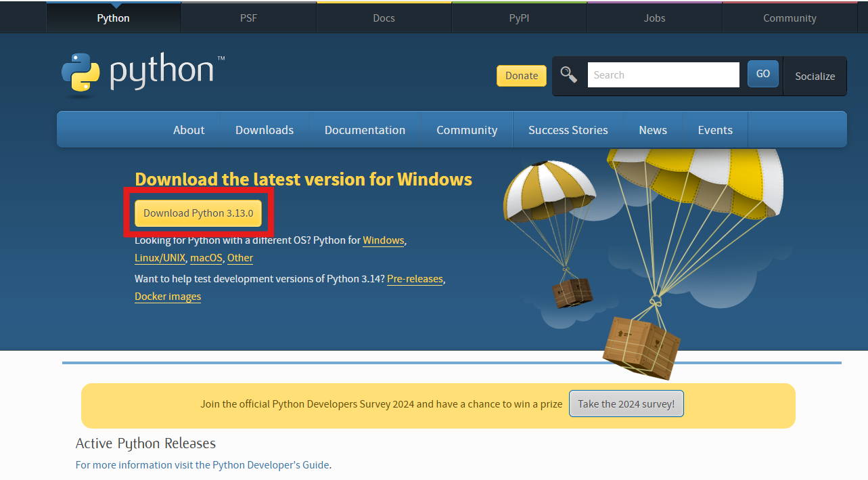Open the Success Stories menu item
Viewport: 868px width, 480px height.
568,130
